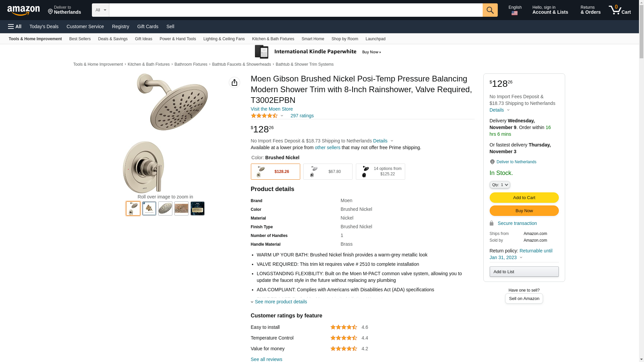Click the Buy Now button
This screenshot has width=644, height=362.
[x=524, y=210]
